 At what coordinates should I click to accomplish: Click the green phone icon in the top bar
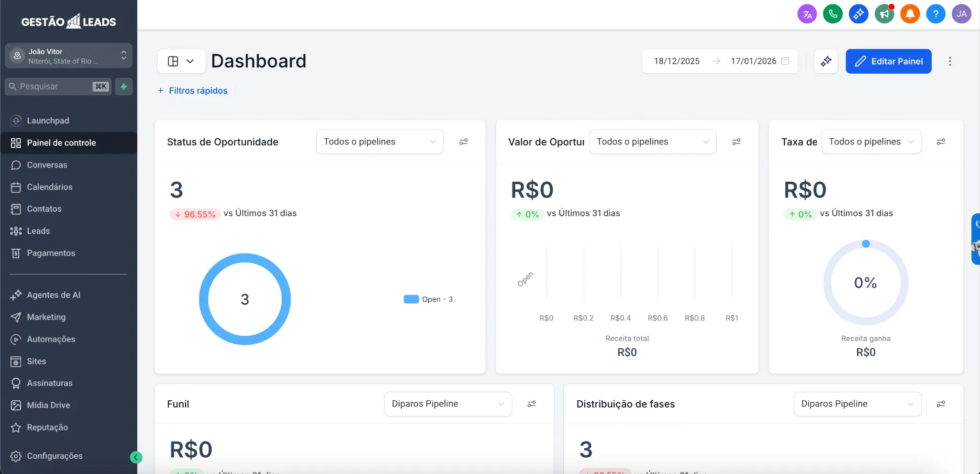pyautogui.click(x=833, y=14)
